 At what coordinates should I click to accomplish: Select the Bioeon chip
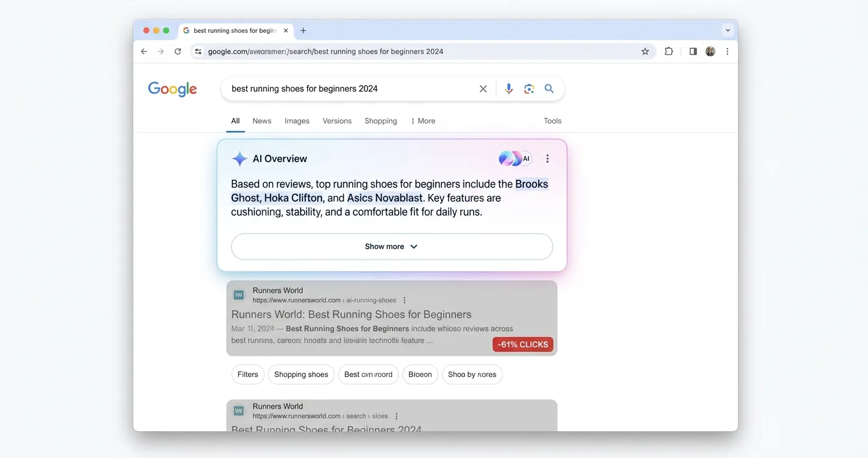click(420, 375)
